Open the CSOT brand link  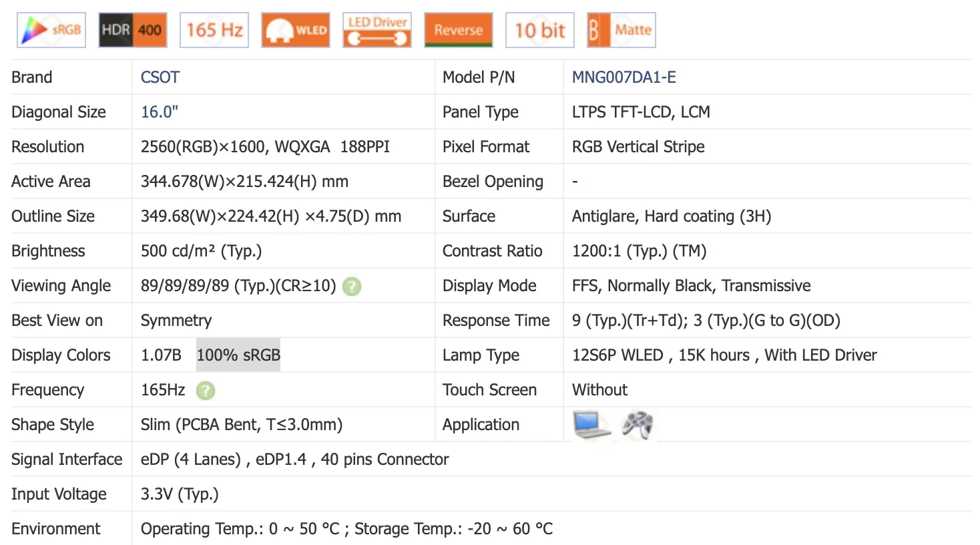(x=160, y=77)
